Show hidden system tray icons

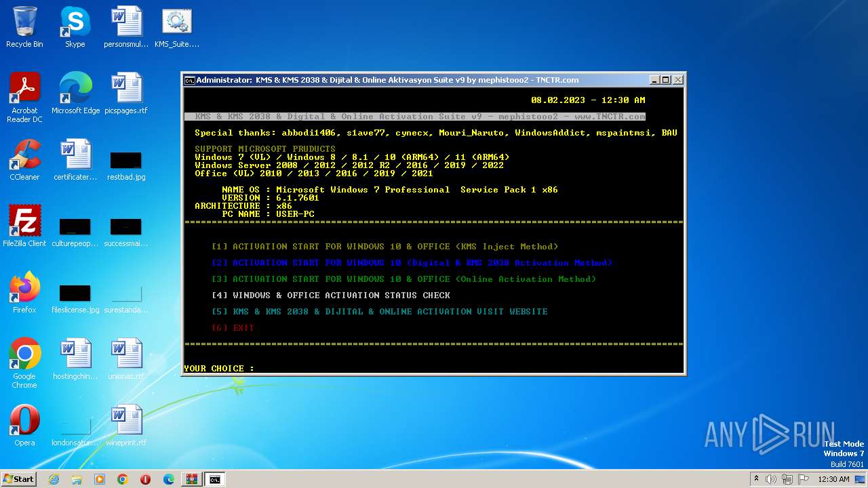(756, 479)
